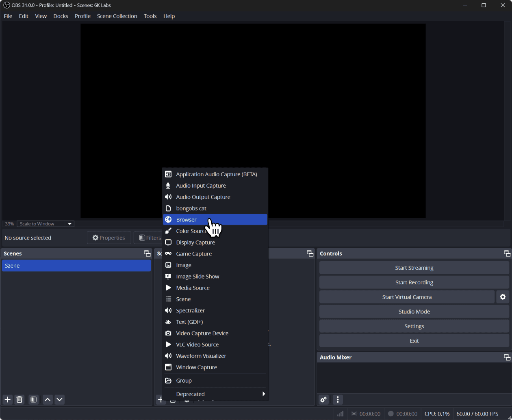This screenshot has width=512, height=420.
Task: Click the Studio Mode button
Action: (414, 312)
